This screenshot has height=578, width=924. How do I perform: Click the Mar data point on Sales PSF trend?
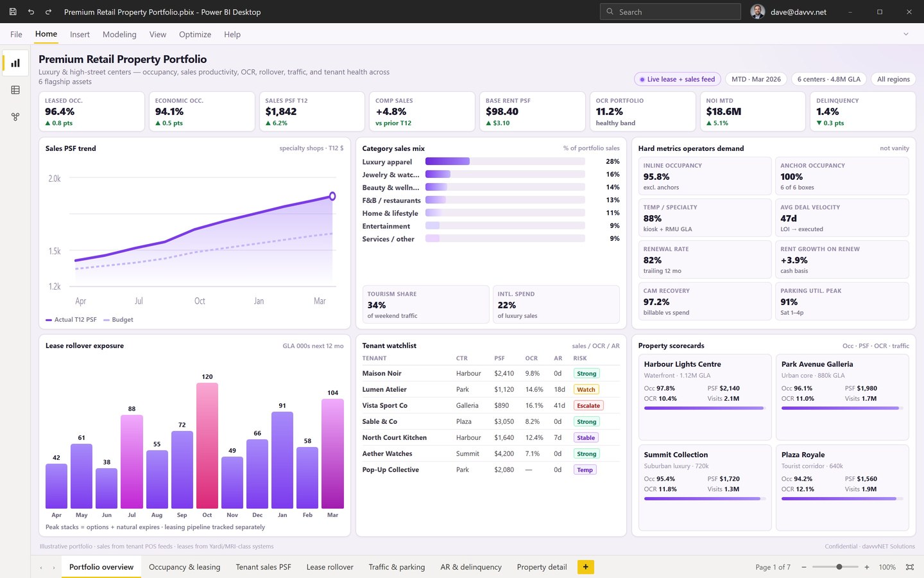coord(332,196)
